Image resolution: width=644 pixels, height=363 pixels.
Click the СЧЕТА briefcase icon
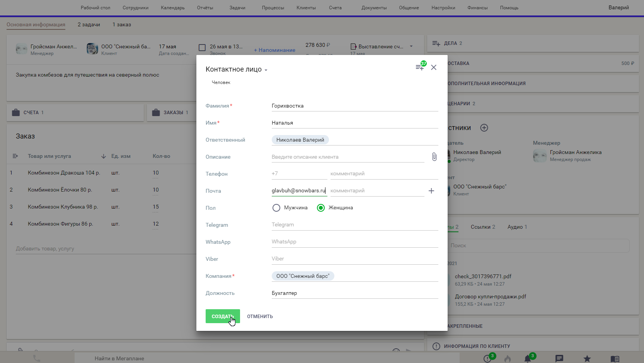coord(16,113)
